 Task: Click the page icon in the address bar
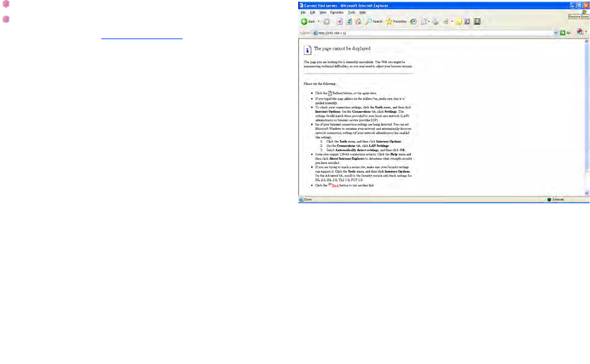point(315,32)
